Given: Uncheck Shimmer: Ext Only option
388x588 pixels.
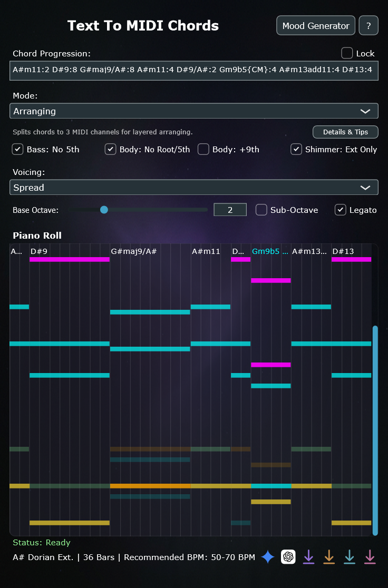Looking at the screenshot, I should click(x=296, y=149).
